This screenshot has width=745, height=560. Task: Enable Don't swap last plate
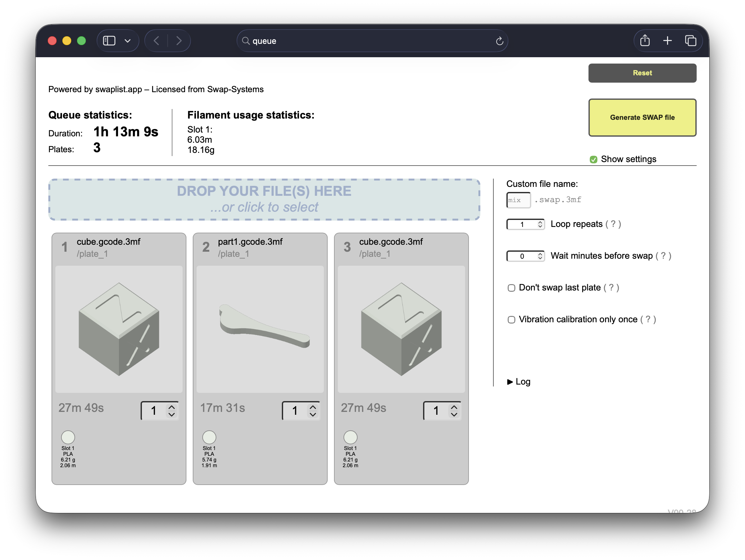click(511, 288)
